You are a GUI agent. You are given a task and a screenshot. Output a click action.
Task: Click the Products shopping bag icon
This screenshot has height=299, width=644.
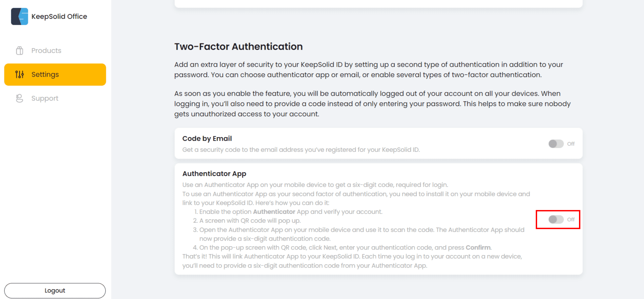(x=20, y=50)
